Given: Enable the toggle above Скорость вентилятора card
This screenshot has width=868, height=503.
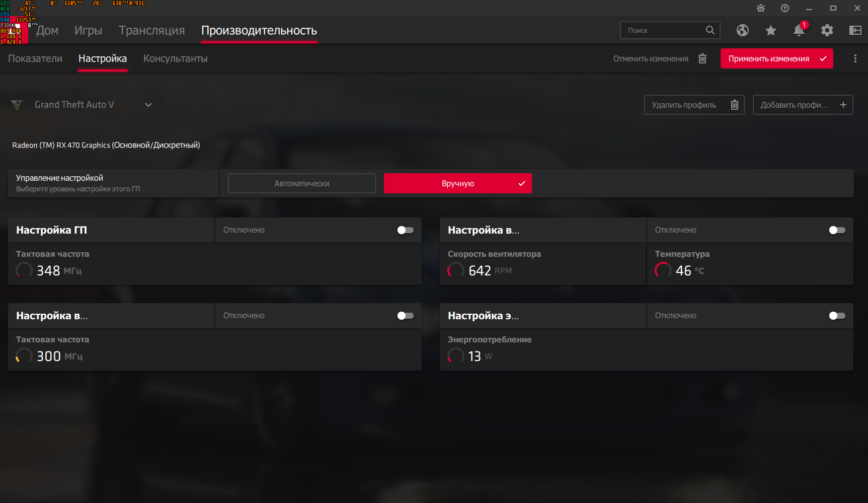Looking at the screenshot, I should click(x=837, y=230).
